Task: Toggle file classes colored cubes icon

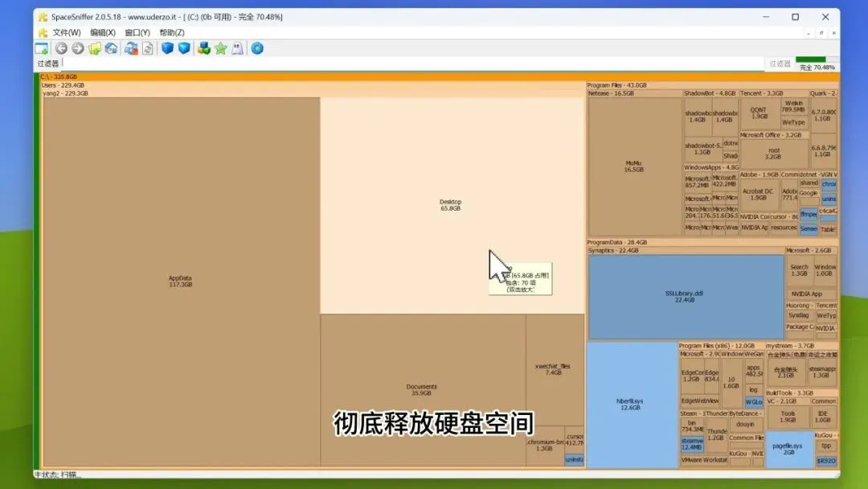Action: point(203,49)
